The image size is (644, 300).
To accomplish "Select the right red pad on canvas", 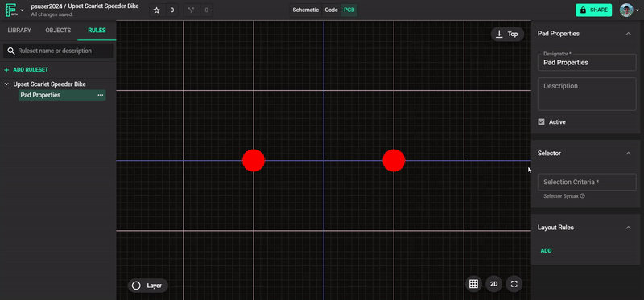I will coord(394,161).
